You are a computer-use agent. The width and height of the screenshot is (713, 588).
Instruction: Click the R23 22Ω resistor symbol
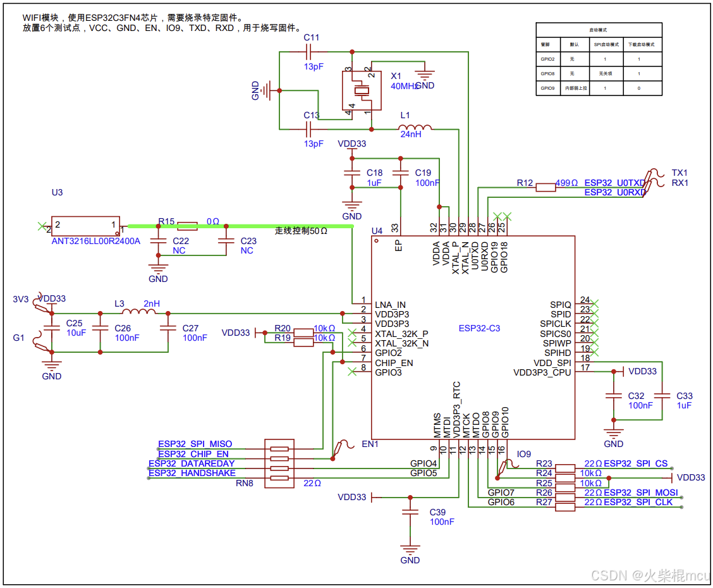click(565, 469)
